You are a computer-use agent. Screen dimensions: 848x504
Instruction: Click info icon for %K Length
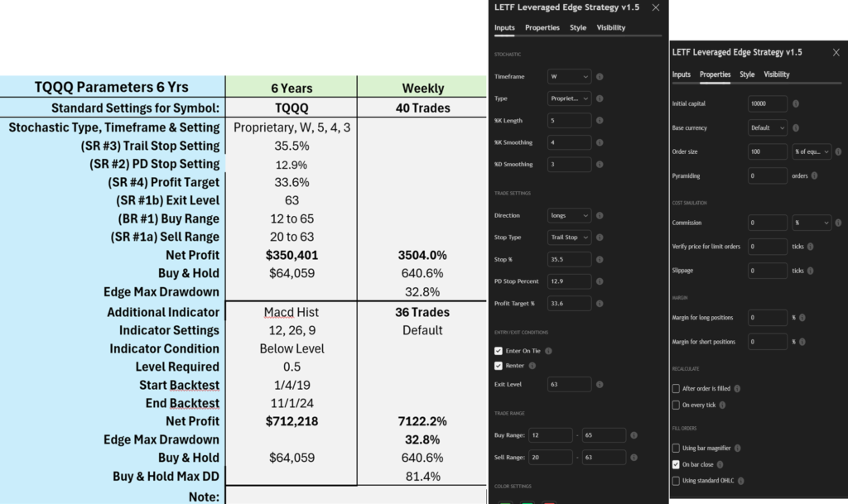point(600,121)
